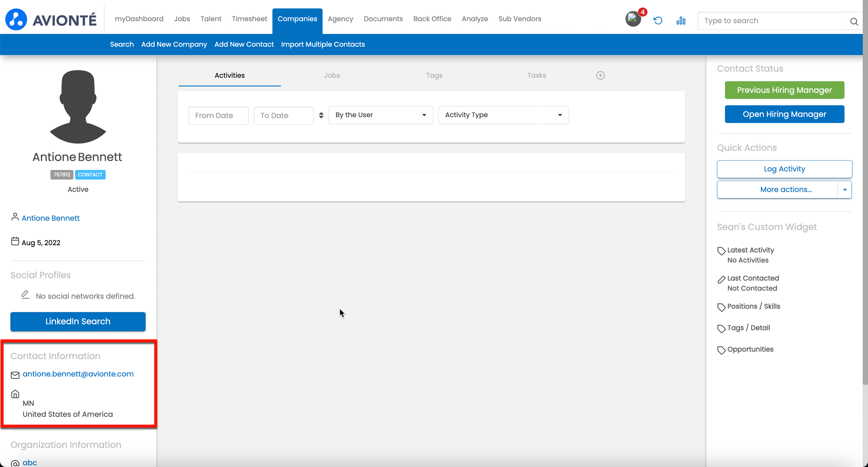Open myDashboard in the top navigation
This screenshot has height=467, width=868.
pos(139,19)
